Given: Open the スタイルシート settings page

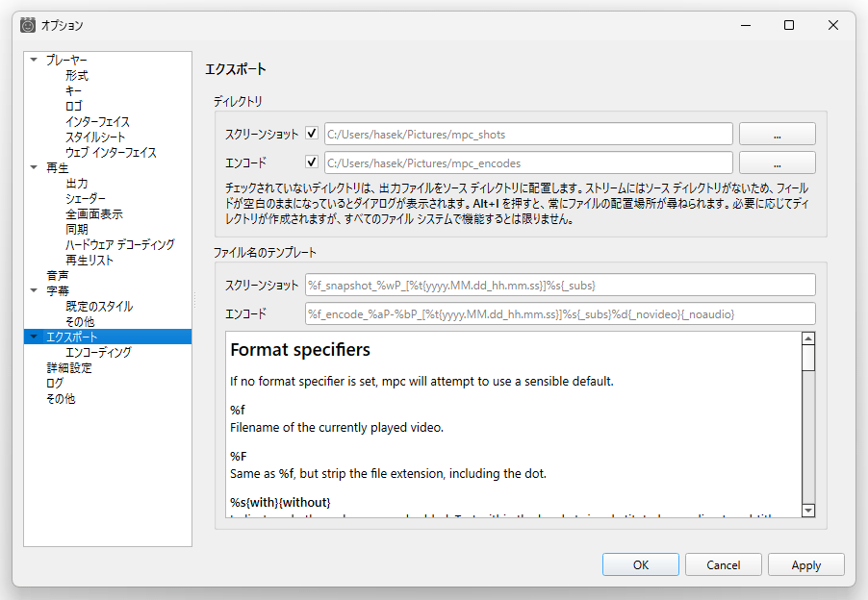Looking at the screenshot, I should point(95,137).
